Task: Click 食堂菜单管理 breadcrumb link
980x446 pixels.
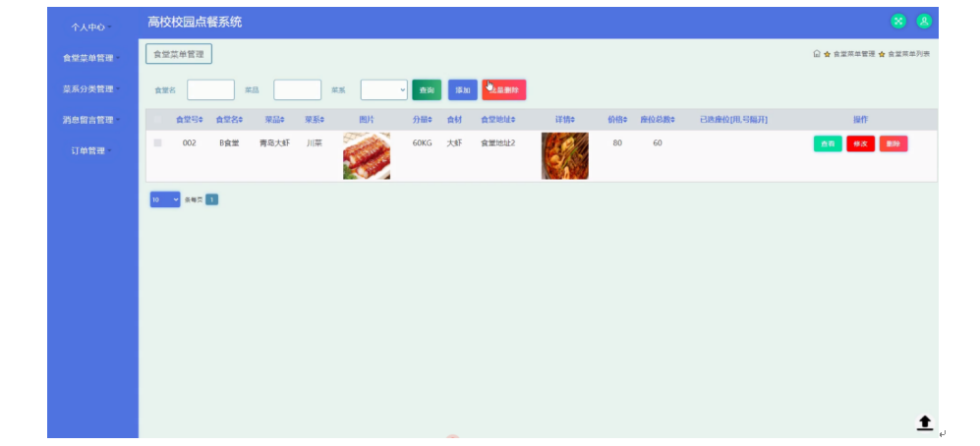Action: 854,54
